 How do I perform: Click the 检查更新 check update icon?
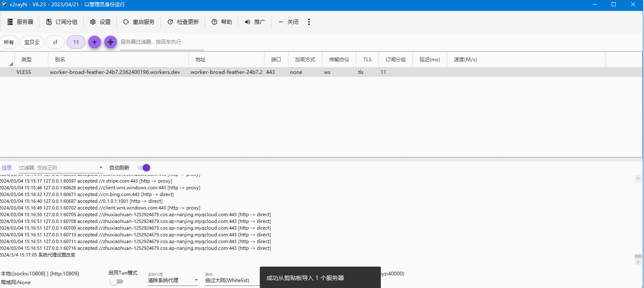[170, 22]
